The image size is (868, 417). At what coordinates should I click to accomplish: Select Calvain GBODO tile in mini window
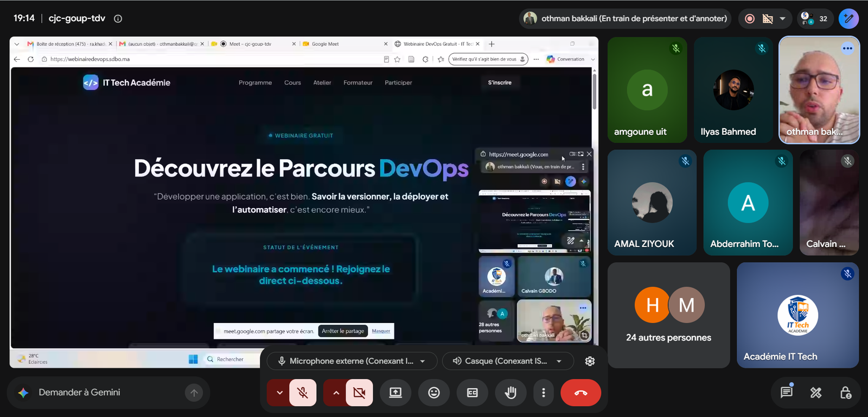(x=554, y=276)
